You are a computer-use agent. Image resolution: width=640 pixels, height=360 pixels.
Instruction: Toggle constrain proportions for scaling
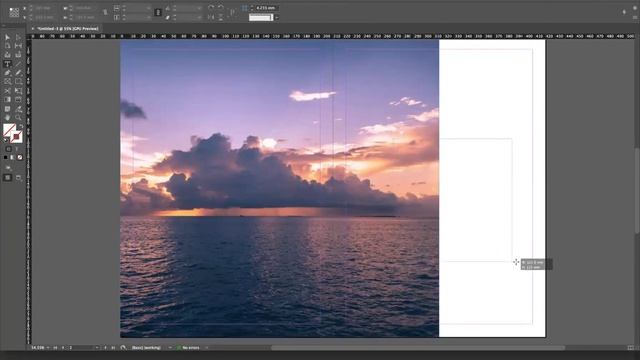pyautogui.click(x=158, y=13)
